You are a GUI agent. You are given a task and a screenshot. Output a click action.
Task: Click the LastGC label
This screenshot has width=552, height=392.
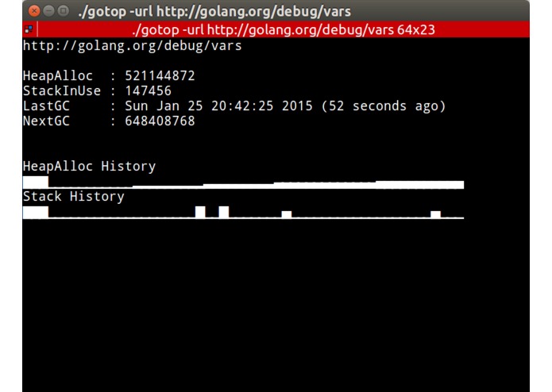46,106
